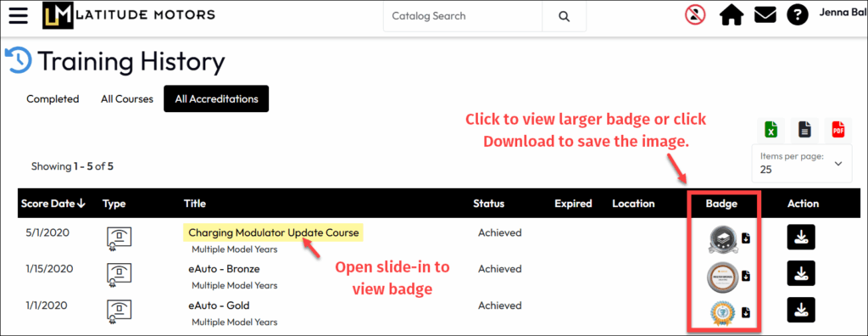Open the Jenna Bal user menu

point(843,12)
